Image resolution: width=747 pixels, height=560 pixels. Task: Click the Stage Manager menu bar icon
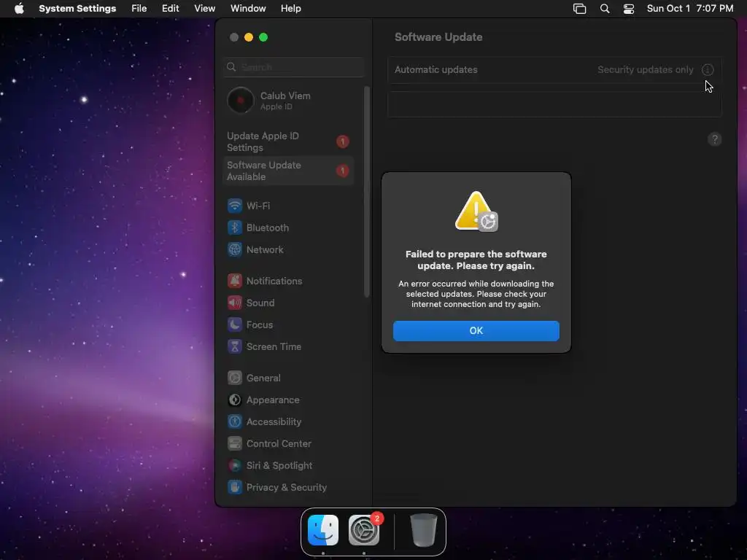pyautogui.click(x=579, y=9)
